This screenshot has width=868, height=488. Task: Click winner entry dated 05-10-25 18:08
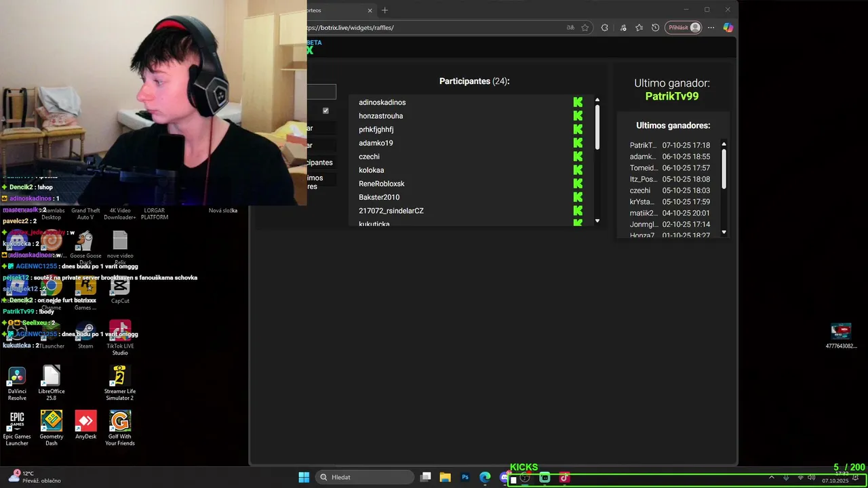[670, 179]
